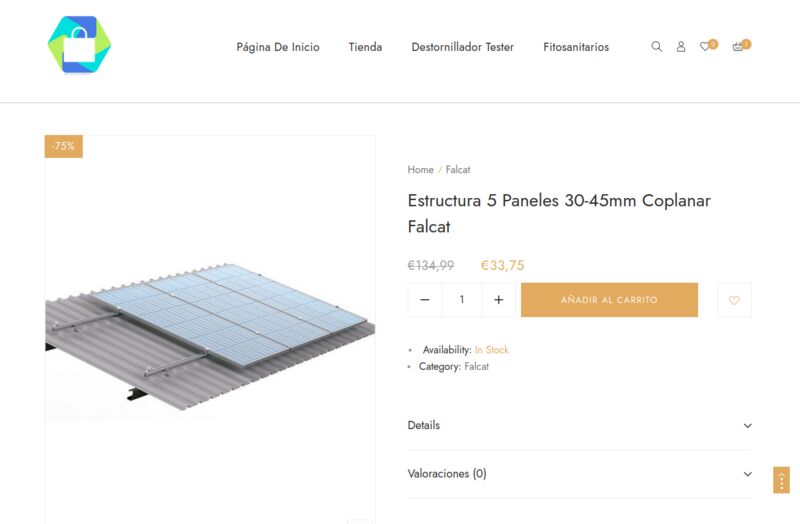This screenshot has height=524, width=800.
Task: Click the store logo icon
Action: pos(79,46)
